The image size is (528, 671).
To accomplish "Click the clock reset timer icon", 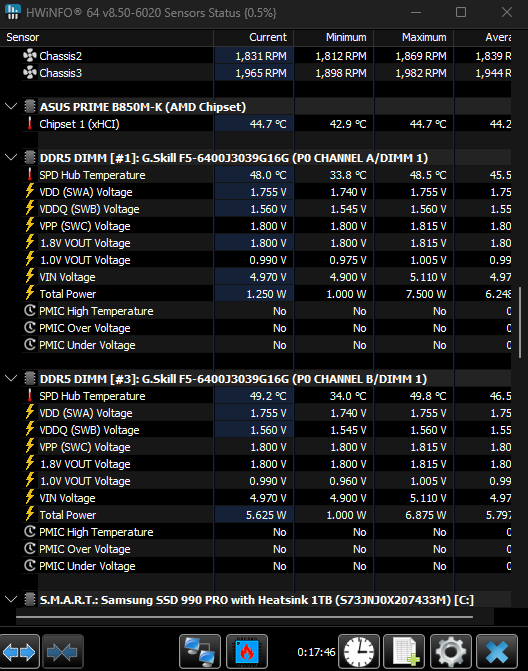I will (359, 651).
